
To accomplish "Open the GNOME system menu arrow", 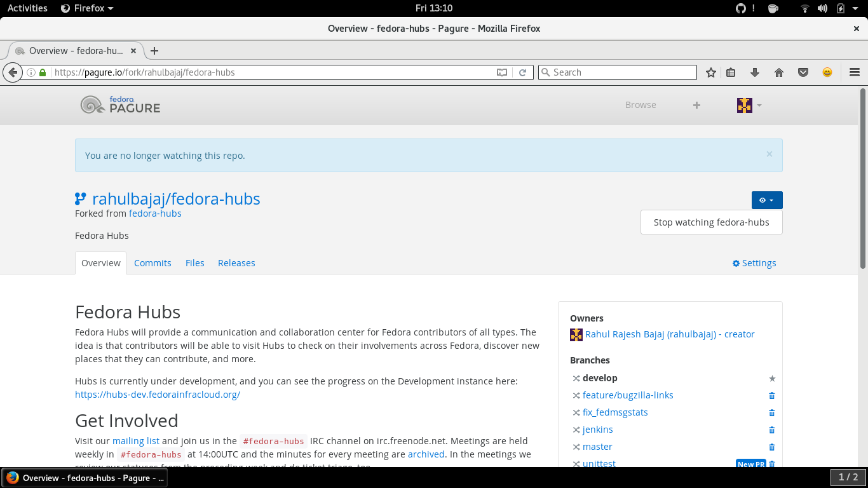I will coord(855,8).
